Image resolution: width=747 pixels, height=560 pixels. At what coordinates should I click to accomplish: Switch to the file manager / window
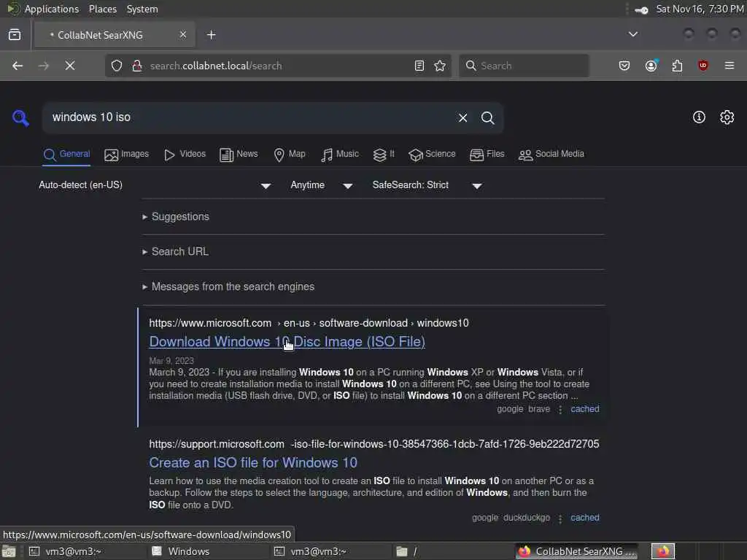click(x=452, y=551)
